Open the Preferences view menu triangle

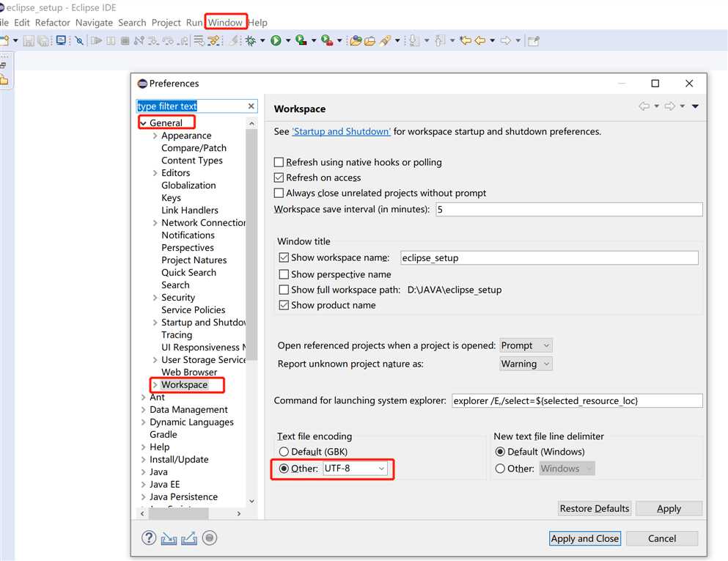pos(695,106)
